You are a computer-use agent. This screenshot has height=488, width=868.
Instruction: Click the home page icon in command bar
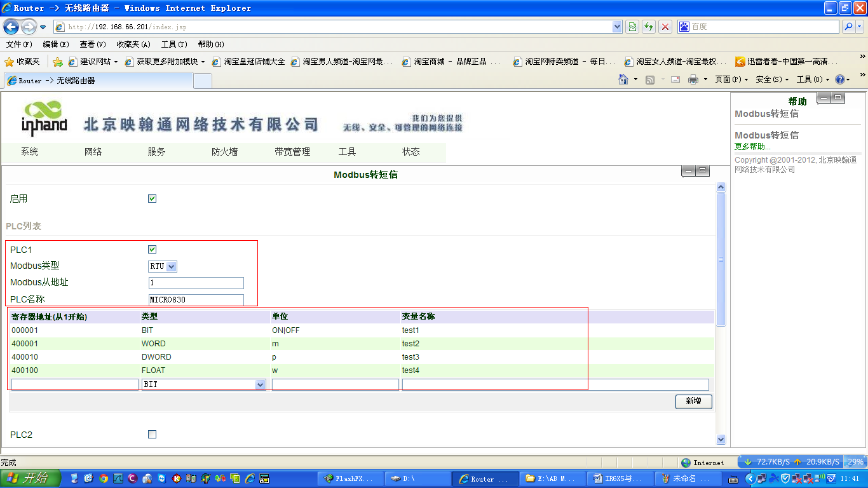(624, 79)
